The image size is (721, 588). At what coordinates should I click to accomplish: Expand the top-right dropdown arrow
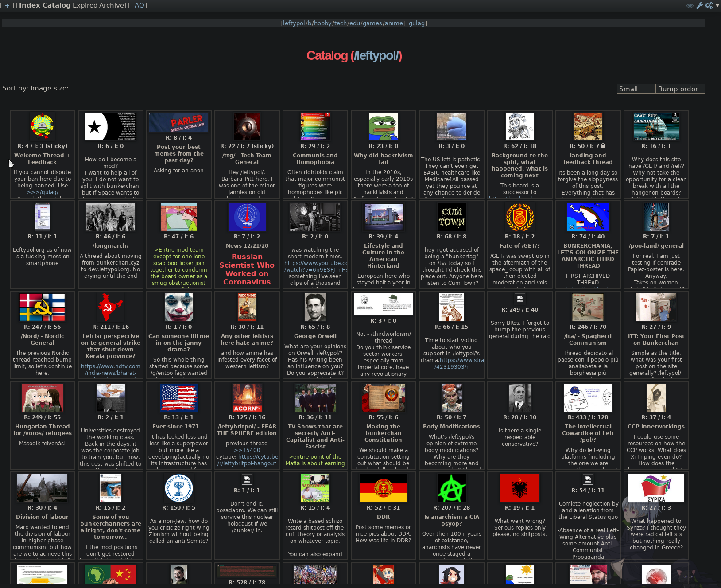[x=717, y=5]
